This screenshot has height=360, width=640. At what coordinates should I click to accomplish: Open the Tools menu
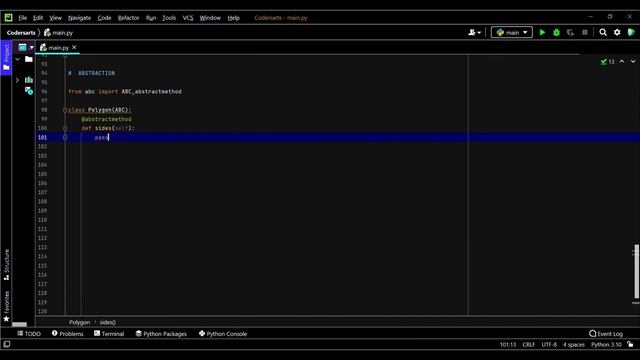click(x=169, y=18)
